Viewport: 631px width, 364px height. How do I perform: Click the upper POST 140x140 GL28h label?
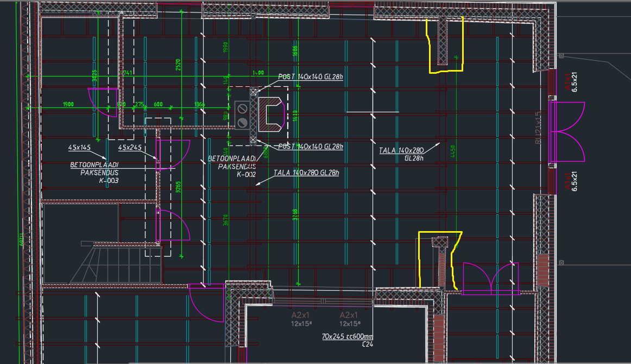(310, 77)
